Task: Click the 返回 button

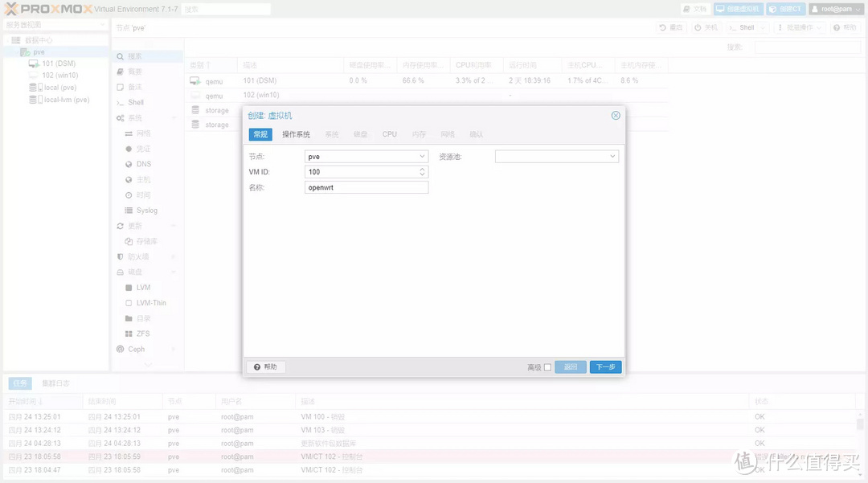Action: pos(570,366)
